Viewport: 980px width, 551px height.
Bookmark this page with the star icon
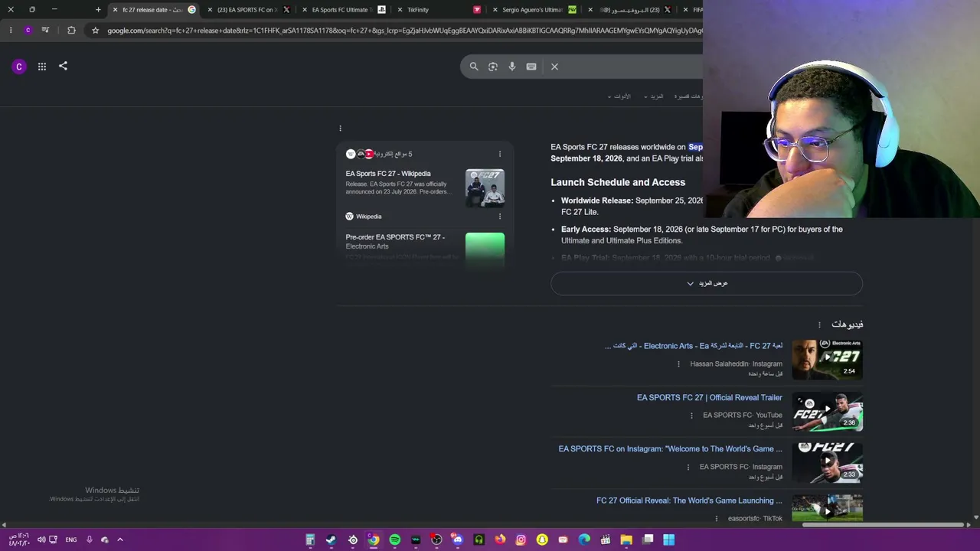click(x=95, y=31)
